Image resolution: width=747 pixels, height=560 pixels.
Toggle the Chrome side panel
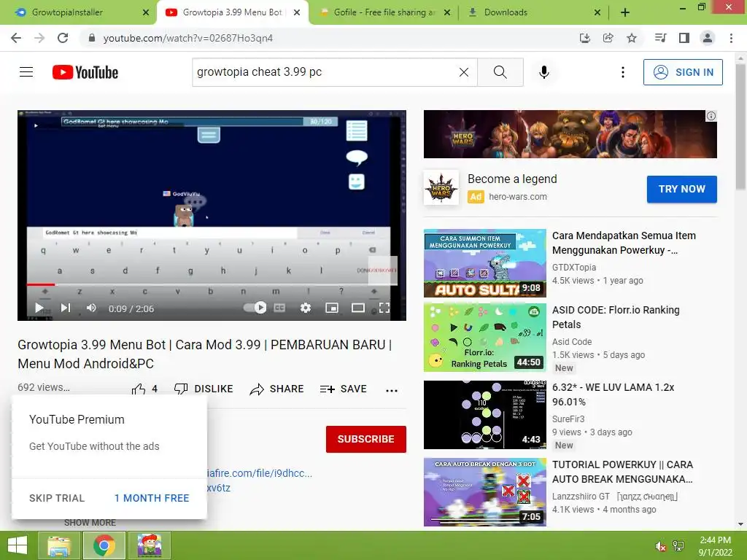684,38
